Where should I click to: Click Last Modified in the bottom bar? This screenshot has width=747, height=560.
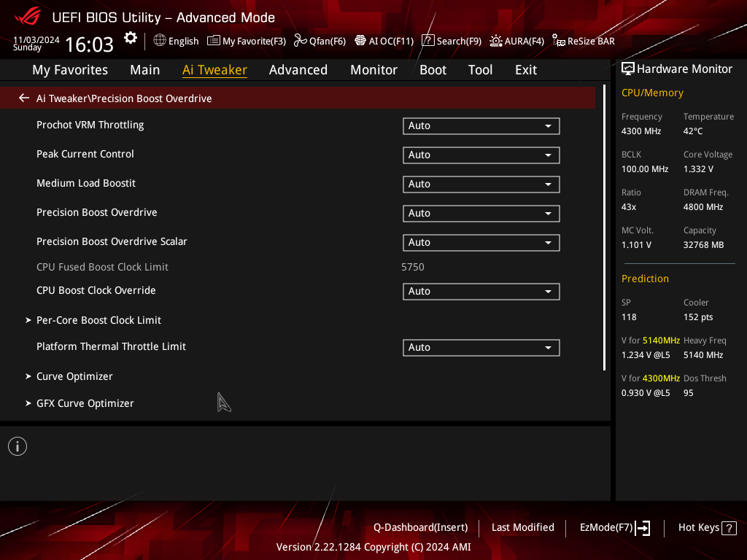coord(522,527)
